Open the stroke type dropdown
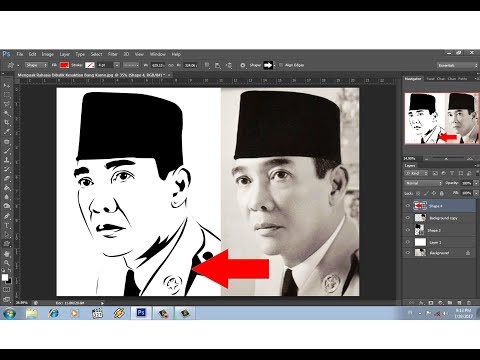 [131, 65]
